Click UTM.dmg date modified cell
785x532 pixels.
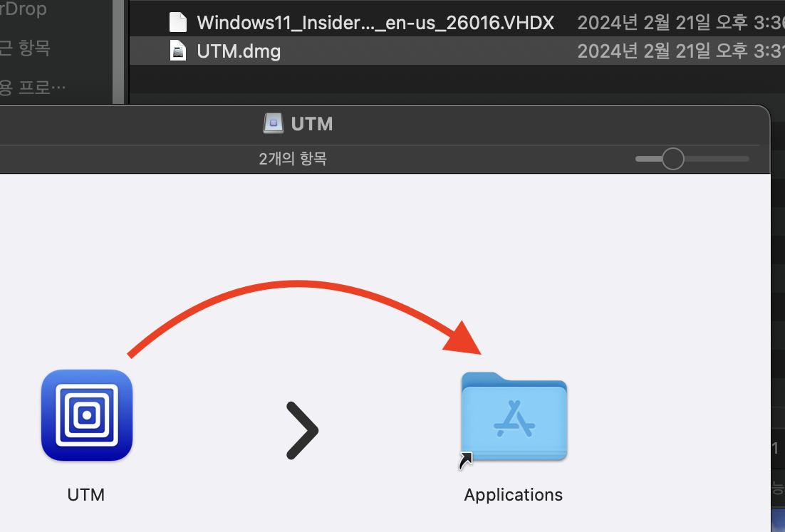click(681, 51)
